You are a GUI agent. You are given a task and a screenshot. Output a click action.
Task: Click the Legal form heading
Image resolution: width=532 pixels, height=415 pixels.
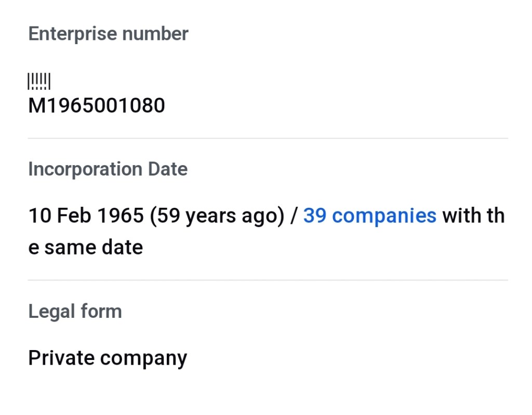tap(75, 311)
